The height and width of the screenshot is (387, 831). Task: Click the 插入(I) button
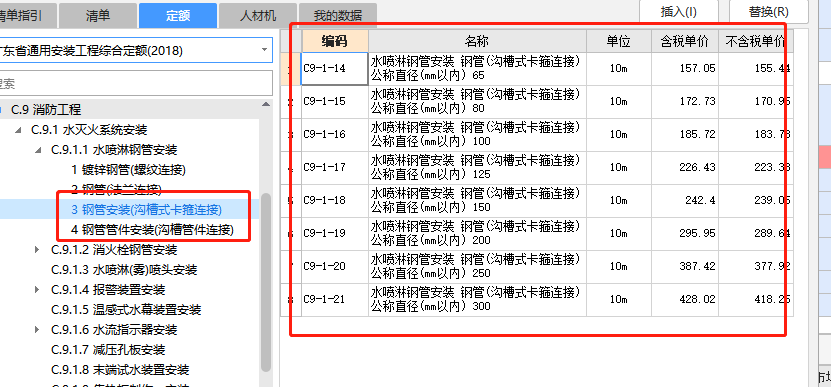tap(679, 12)
